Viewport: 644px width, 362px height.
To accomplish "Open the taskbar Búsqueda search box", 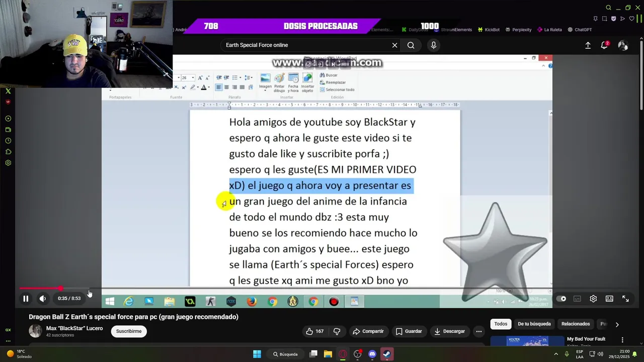I will click(285, 354).
